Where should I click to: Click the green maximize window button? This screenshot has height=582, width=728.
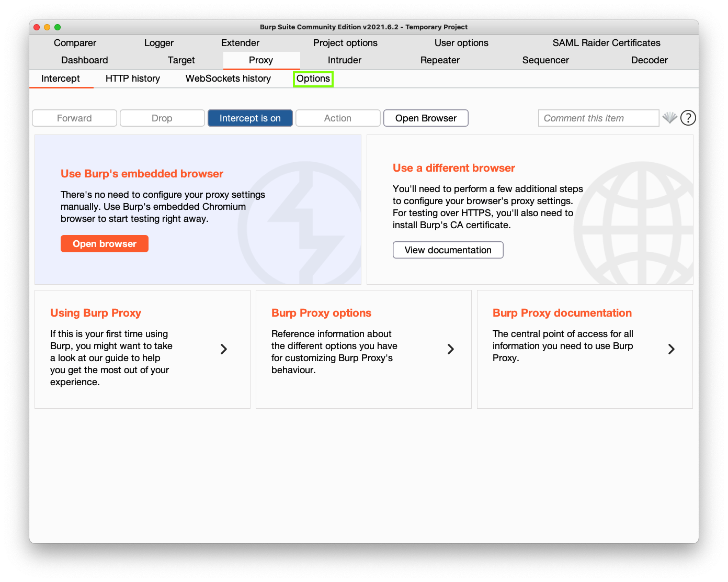(x=58, y=27)
